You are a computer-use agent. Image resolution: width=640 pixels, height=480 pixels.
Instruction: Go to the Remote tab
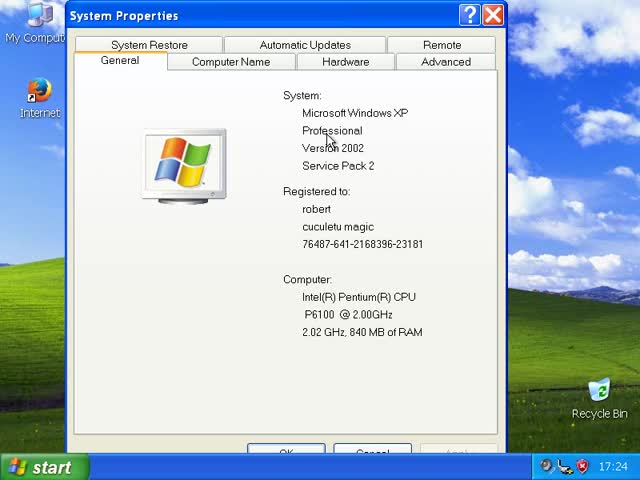coord(441,45)
